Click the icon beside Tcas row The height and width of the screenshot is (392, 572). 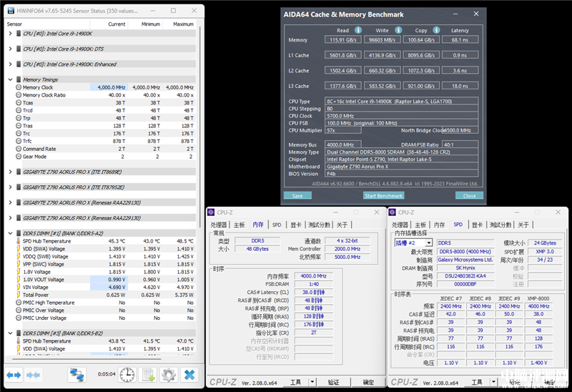[x=19, y=102]
